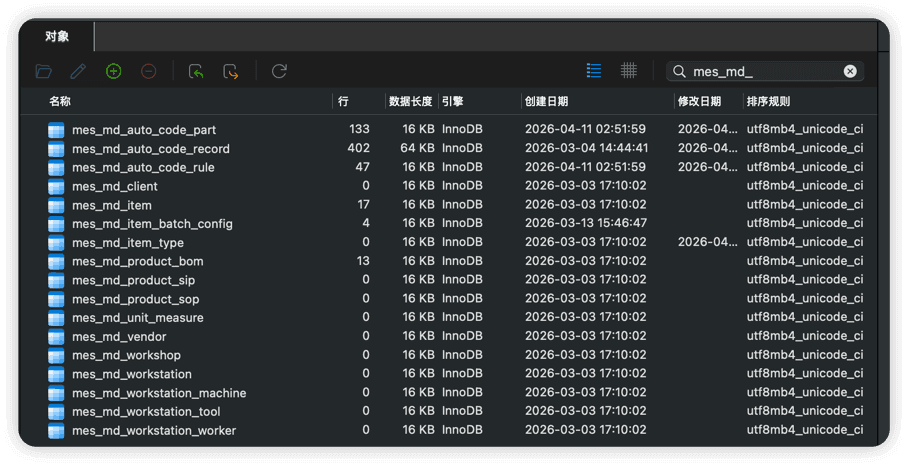Click the mes_md_workstation_worker table icon

(x=56, y=431)
